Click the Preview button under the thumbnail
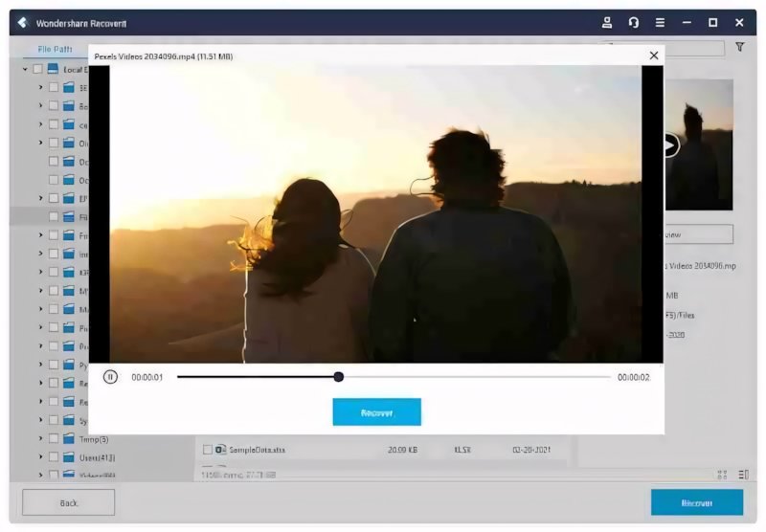 699,234
